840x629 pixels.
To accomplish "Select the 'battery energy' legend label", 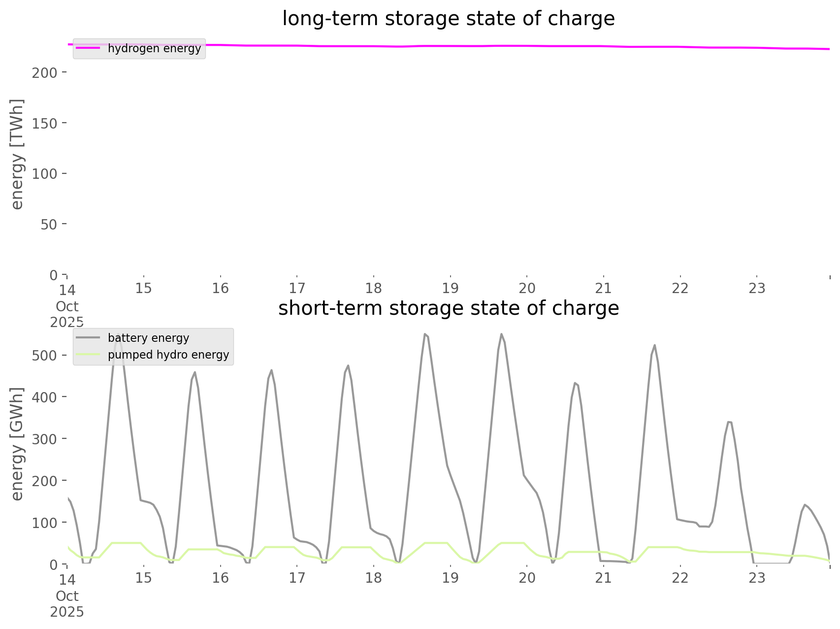I will pos(148,338).
